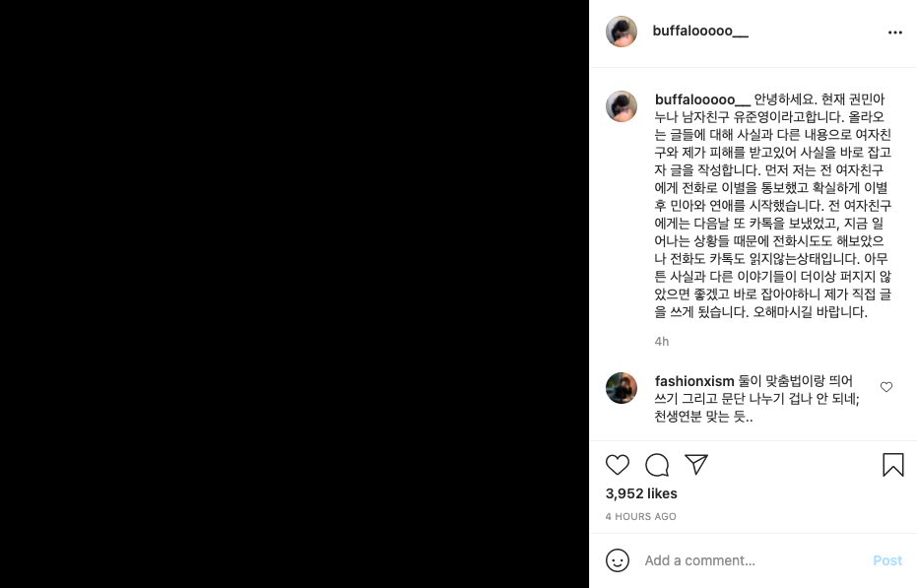Viewport: 917px width, 588px height.
Task: Save the post with the bookmark icon
Action: 893,465
